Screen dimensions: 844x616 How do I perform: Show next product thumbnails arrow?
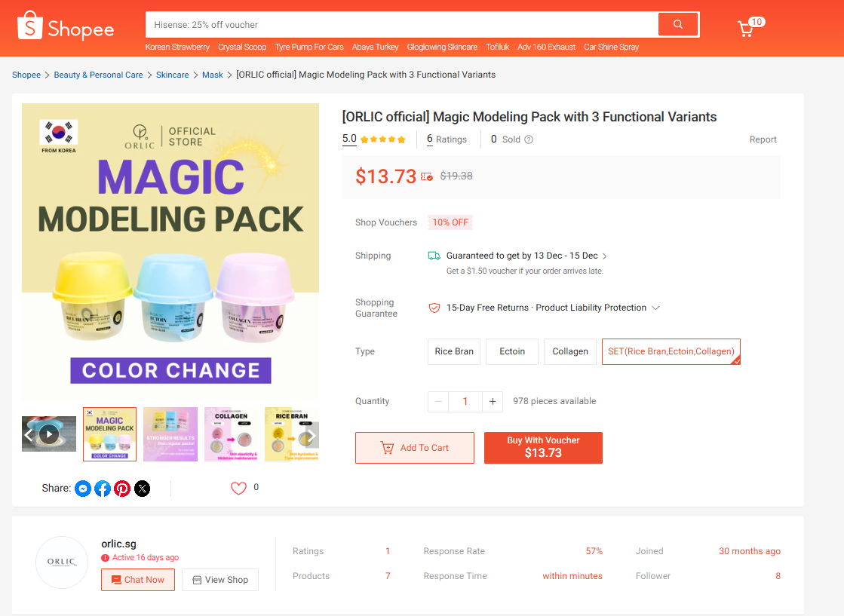click(x=310, y=434)
